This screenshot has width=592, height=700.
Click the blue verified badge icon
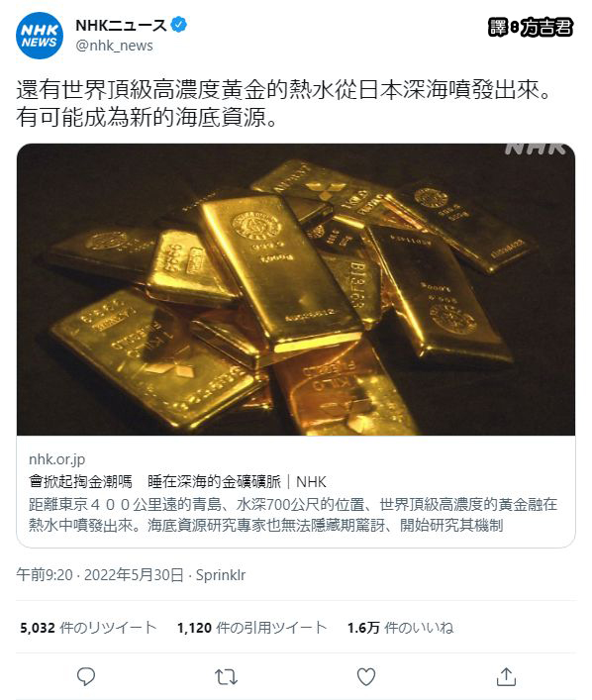pyautogui.click(x=179, y=25)
